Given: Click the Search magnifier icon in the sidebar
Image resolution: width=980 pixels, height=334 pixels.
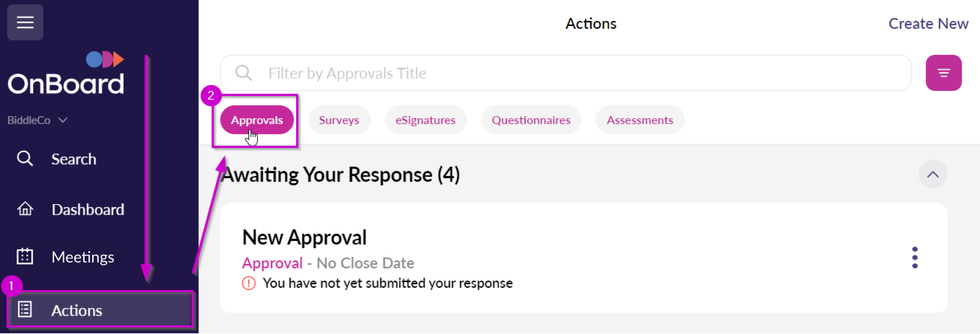Looking at the screenshot, I should tap(25, 158).
